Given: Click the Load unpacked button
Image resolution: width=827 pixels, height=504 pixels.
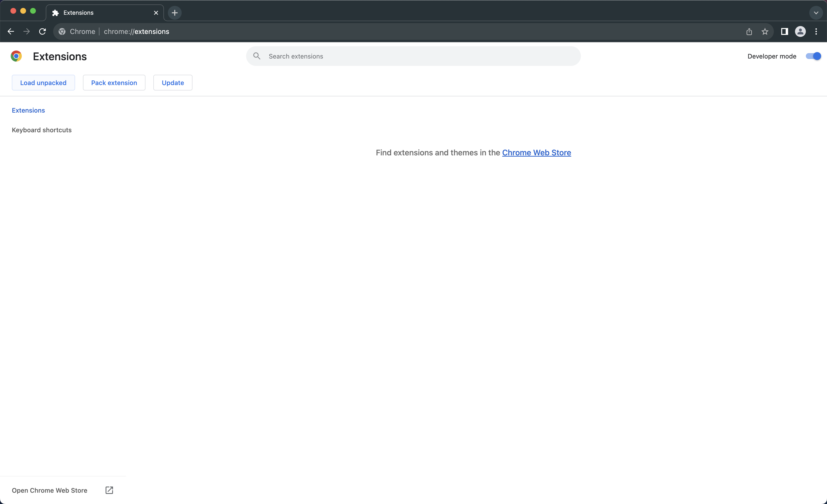Looking at the screenshot, I should [43, 83].
